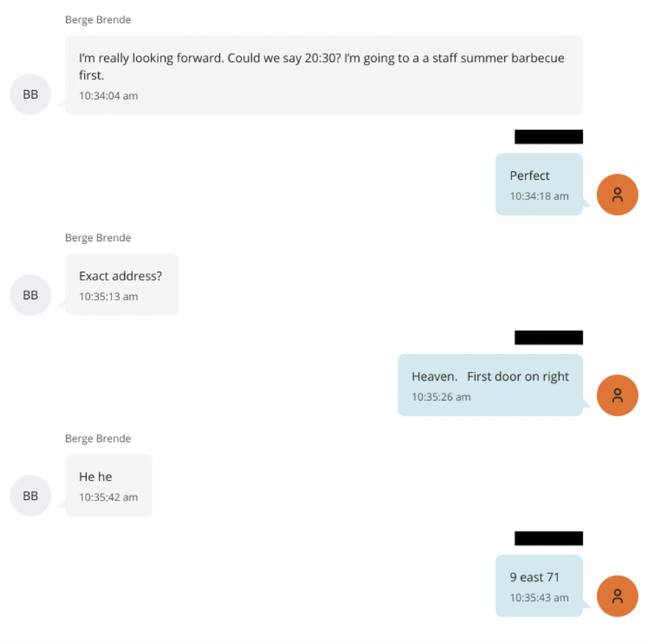The width and height of the screenshot is (649, 644).
Task: Click the 10:35:43 am timestamp
Action: click(x=539, y=598)
